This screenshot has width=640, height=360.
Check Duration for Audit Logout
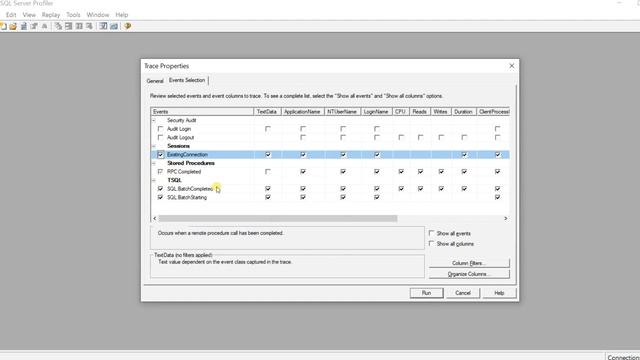click(464, 138)
